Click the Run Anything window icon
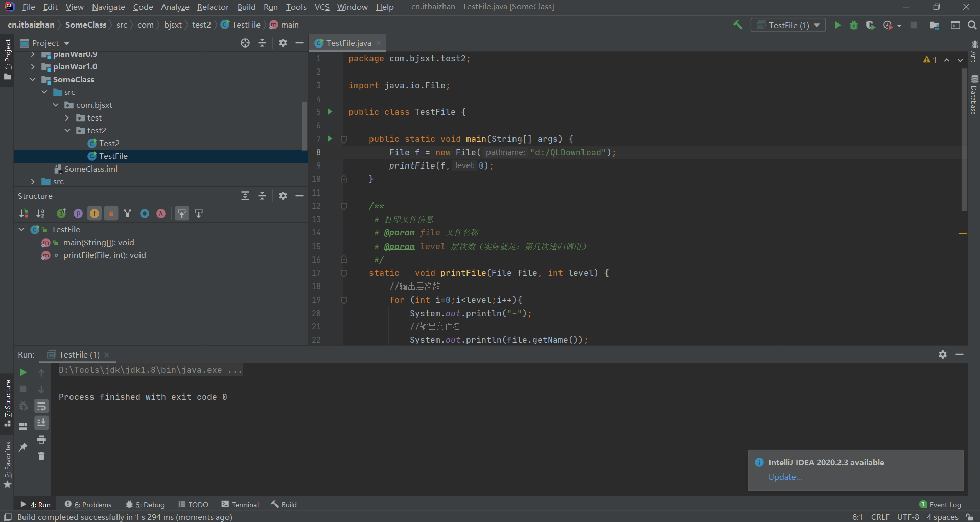Image resolution: width=980 pixels, height=522 pixels. pyautogui.click(x=955, y=25)
